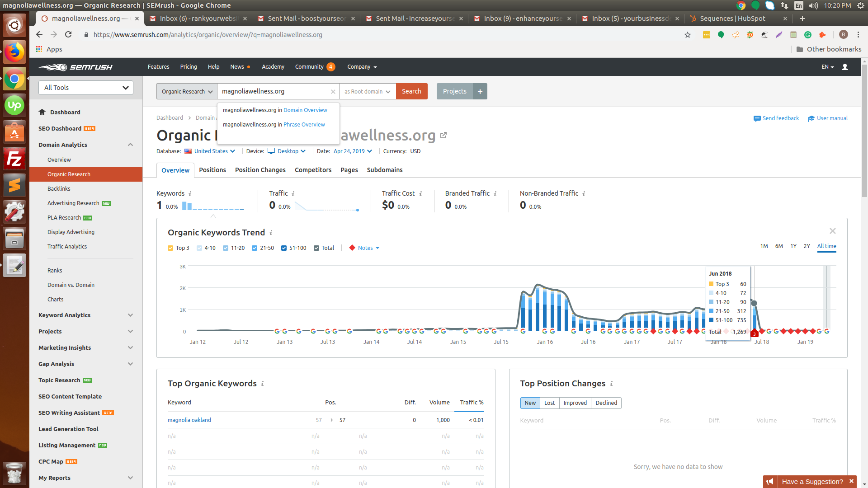Click Send feedback link
The image size is (868, 488).
(776, 118)
